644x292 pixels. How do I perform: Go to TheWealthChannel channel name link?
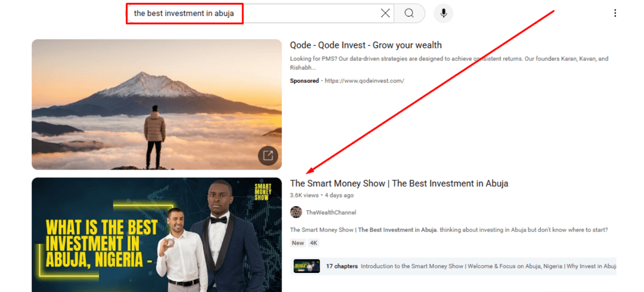pyautogui.click(x=331, y=213)
